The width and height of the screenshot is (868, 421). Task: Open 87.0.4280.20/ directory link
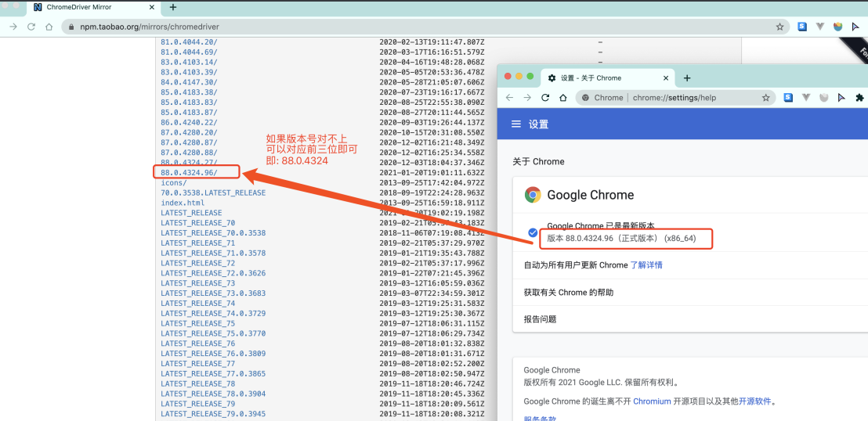coord(190,132)
